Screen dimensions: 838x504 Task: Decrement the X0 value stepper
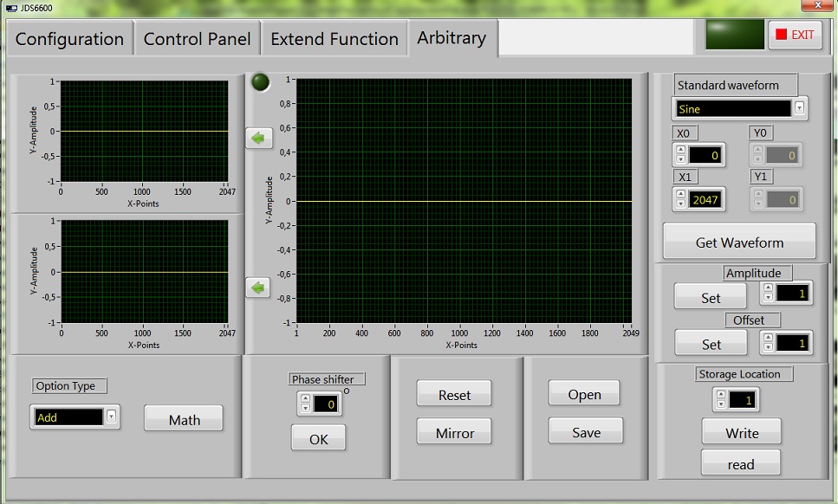click(x=680, y=159)
